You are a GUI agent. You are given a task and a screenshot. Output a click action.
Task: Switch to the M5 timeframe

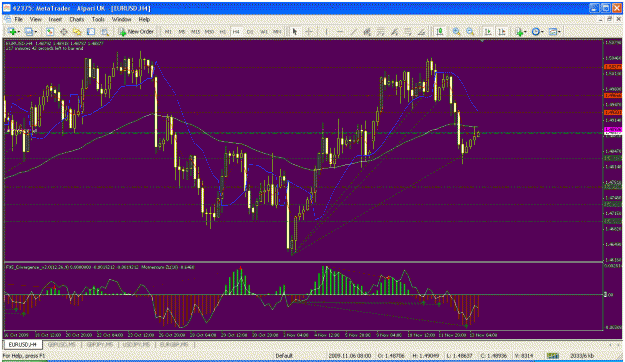(182, 31)
